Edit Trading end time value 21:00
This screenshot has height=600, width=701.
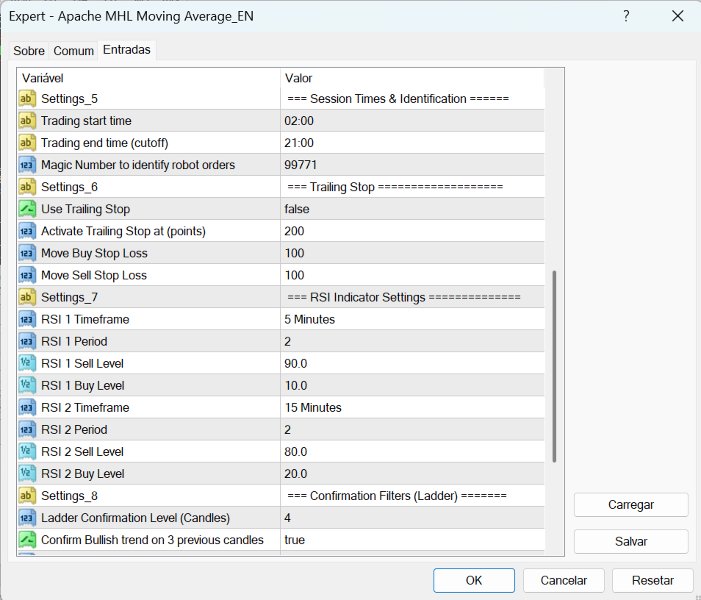412,143
